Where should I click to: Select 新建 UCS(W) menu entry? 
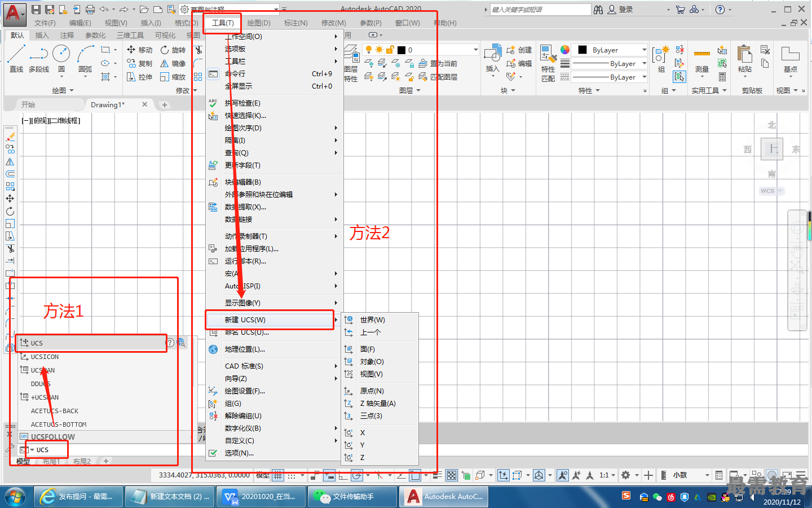coord(270,320)
